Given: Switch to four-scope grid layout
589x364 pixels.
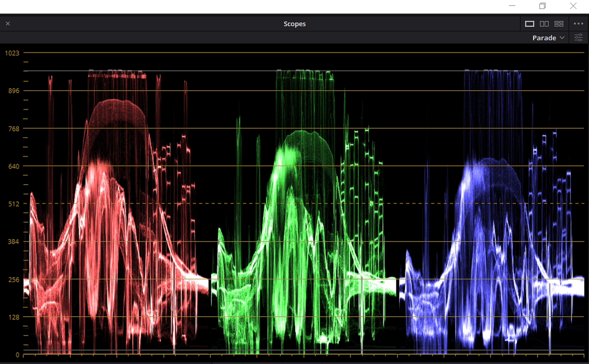Looking at the screenshot, I should click(559, 24).
